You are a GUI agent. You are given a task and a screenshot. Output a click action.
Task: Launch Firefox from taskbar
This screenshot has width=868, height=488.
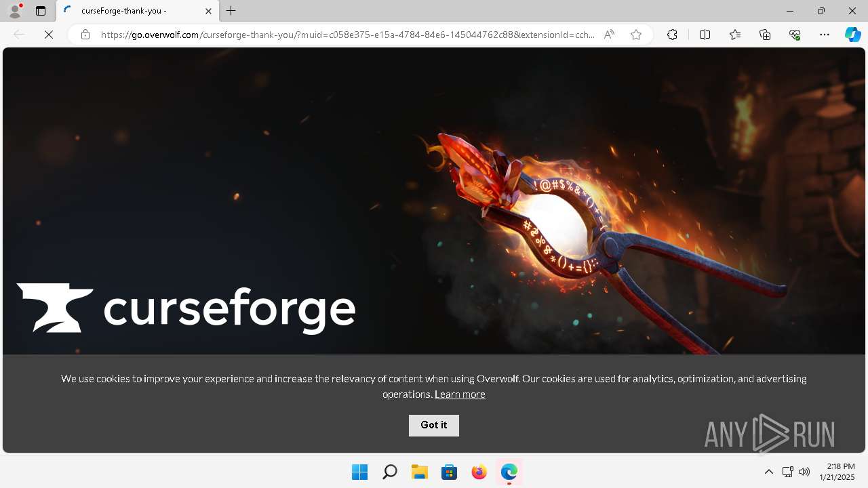coord(479,472)
